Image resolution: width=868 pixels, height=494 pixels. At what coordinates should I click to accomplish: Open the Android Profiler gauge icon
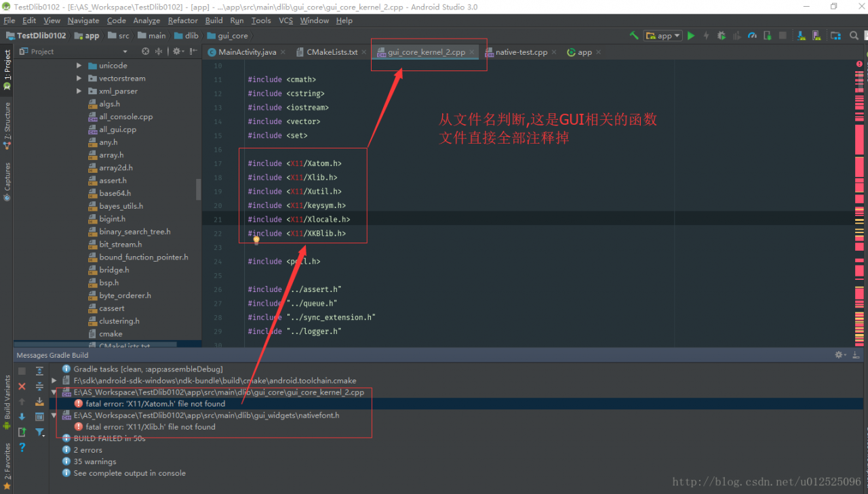pyautogui.click(x=752, y=36)
